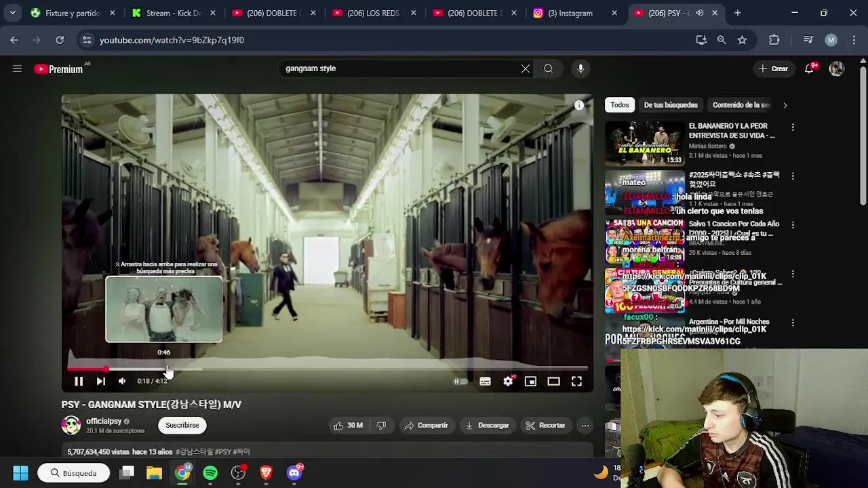Open options for Argentina Por Mil Noches
The height and width of the screenshot is (488, 868).
point(793,323)
